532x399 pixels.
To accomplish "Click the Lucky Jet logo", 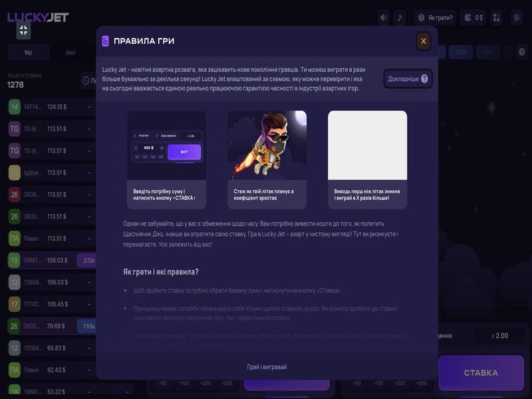I will click(38, 17).
